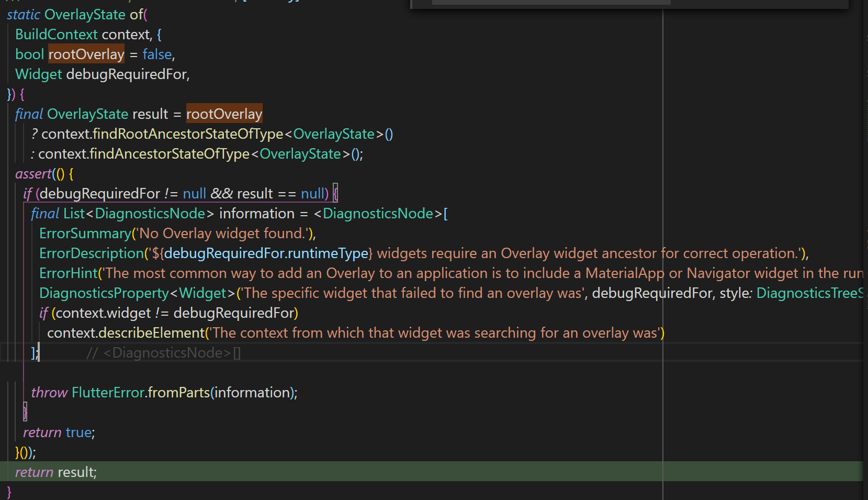Click the highlighted opening brace after 'null)'
The height and width of the screenshot is (500, 868).
click(x=335, y=194)
